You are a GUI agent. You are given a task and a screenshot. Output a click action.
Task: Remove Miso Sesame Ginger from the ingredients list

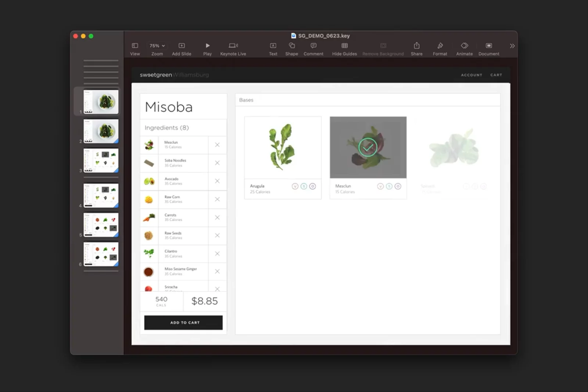pos(217,271)
